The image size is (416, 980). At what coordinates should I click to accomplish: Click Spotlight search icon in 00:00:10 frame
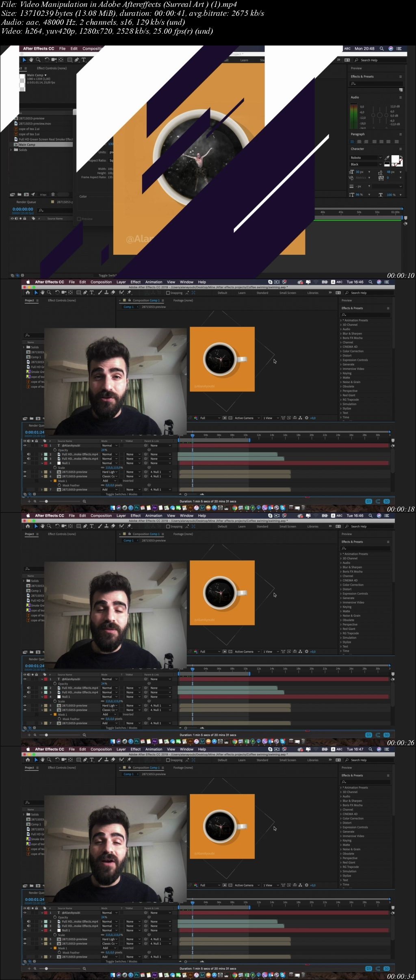381,48
